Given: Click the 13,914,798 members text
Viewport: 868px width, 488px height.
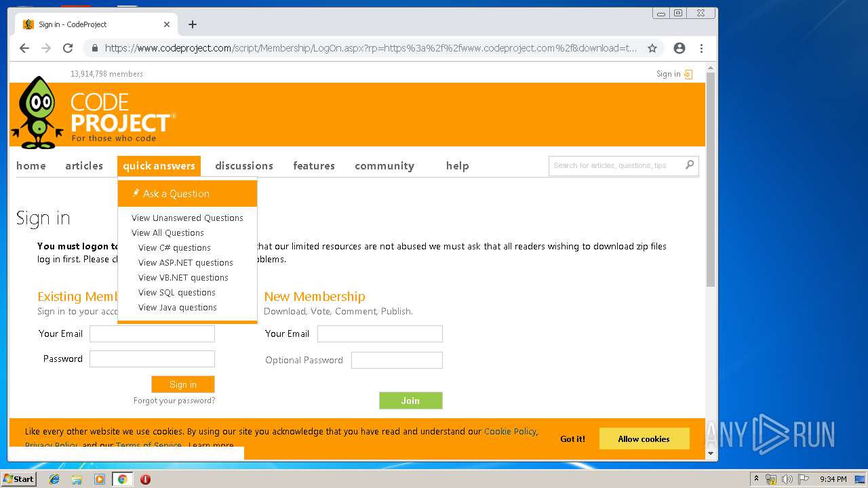Looking at the screenshot, I should pos(106,74).
